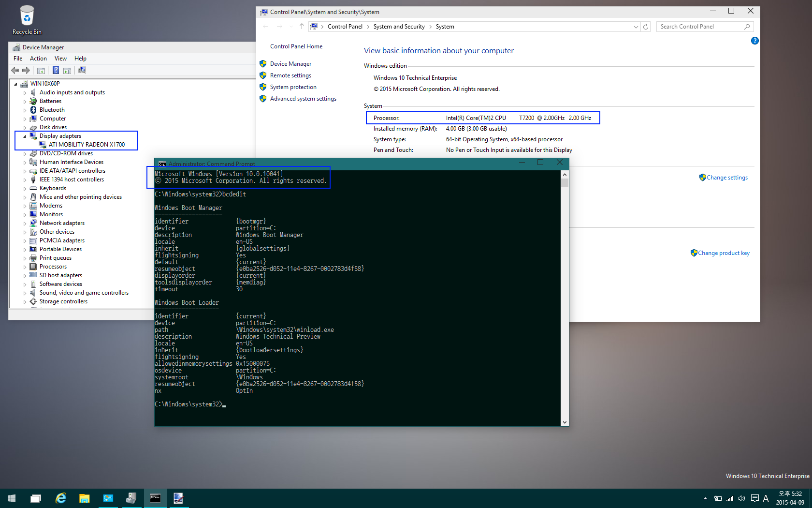This screenshot has height=508, width=812.
Task: Click the Batteries category icon
Action: 33,101
